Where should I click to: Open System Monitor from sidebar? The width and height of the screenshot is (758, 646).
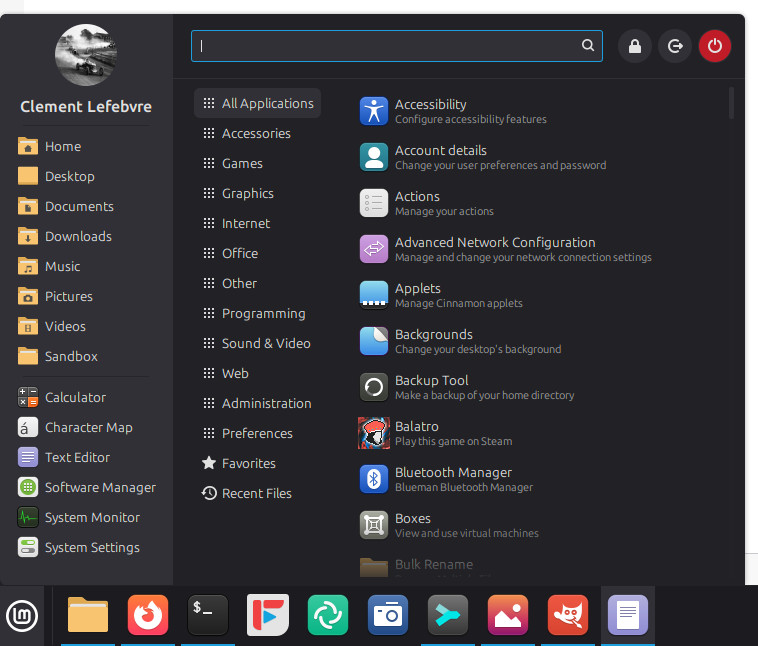coord(91,517)
